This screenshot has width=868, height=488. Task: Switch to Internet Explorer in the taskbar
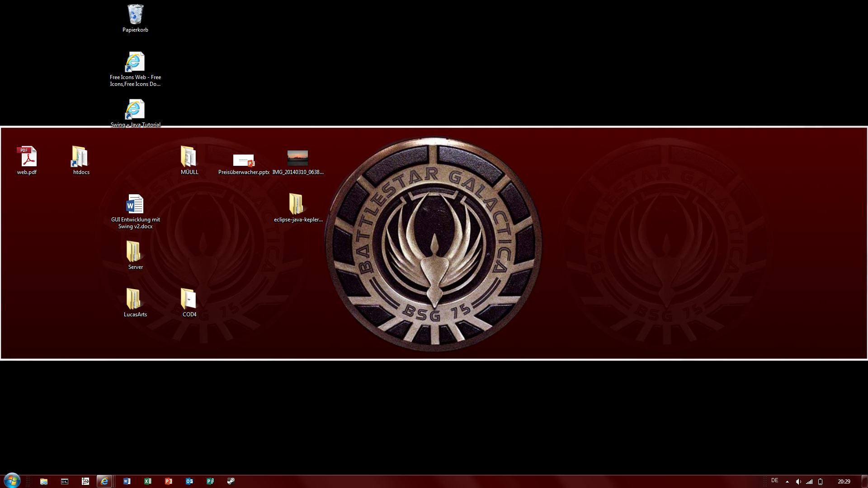point(104,481)
